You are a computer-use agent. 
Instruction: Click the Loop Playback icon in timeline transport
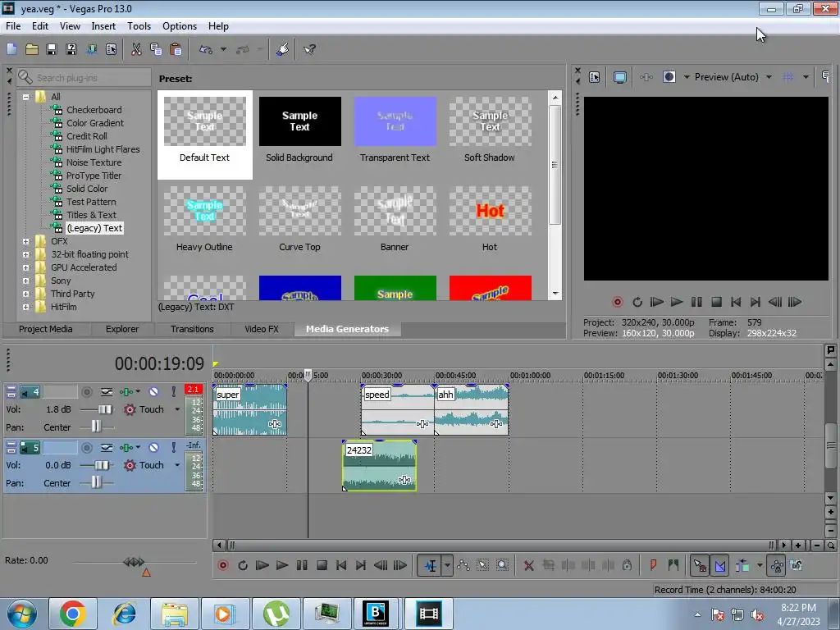pos(243,565)
